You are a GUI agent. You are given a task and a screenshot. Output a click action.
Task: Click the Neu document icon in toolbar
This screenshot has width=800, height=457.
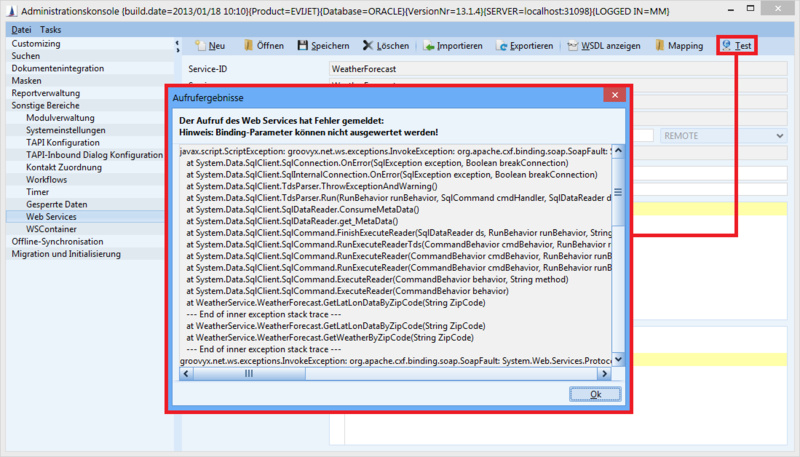[201, 45]
